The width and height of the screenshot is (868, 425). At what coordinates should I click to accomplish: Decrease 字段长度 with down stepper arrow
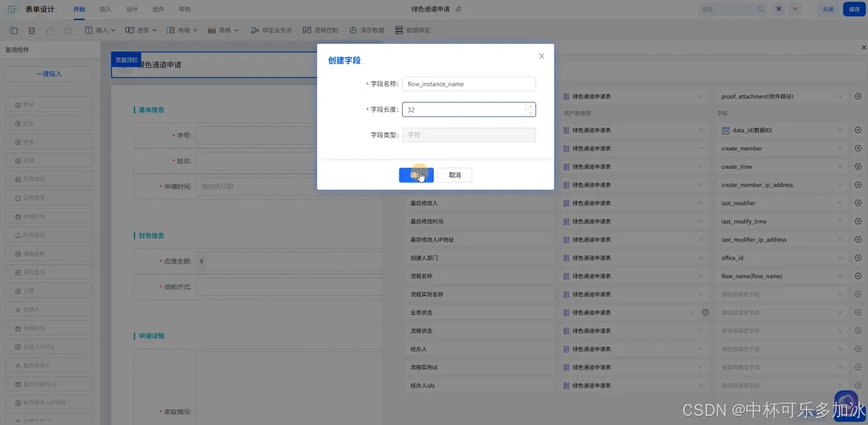[530, 113]
